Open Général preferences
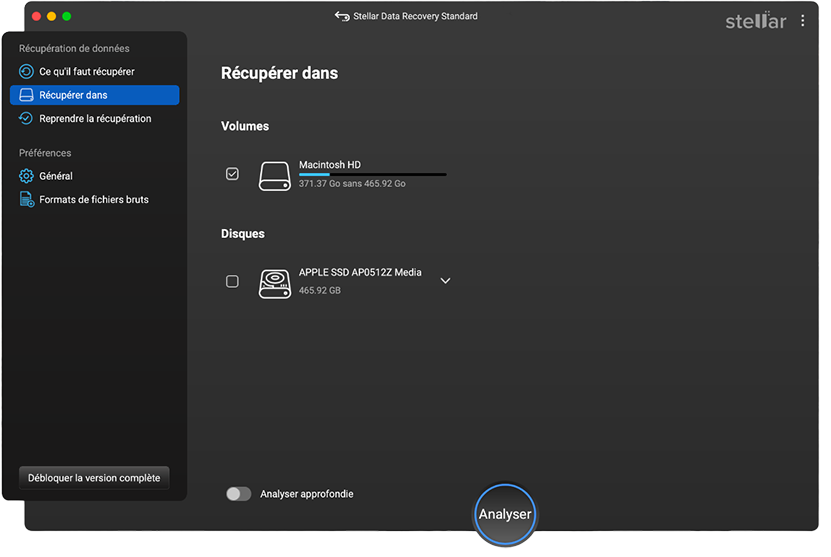Screen dimensions: 831x557 (56, 176)
